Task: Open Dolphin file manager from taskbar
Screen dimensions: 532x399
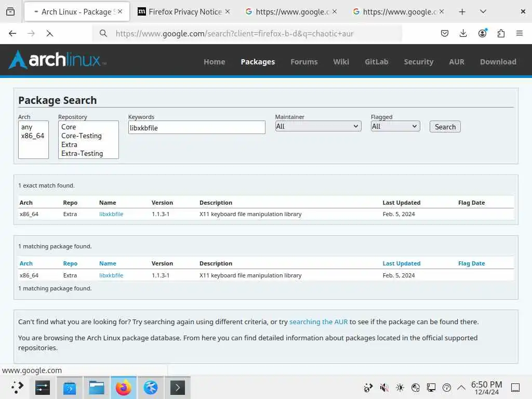Action: 96,388
